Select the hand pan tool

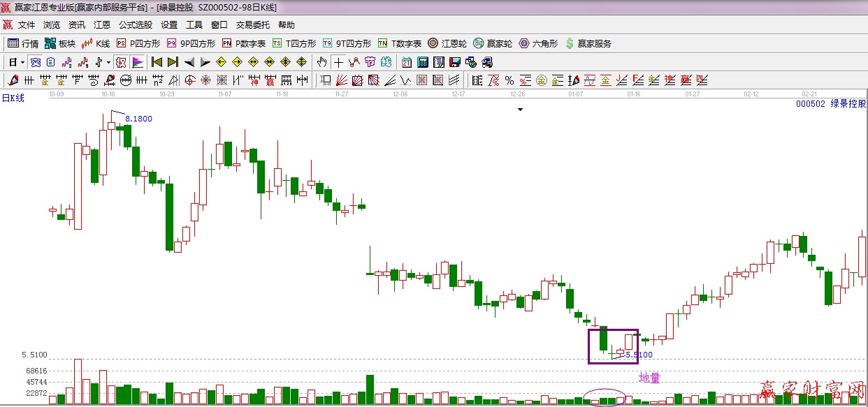[321, 62]
